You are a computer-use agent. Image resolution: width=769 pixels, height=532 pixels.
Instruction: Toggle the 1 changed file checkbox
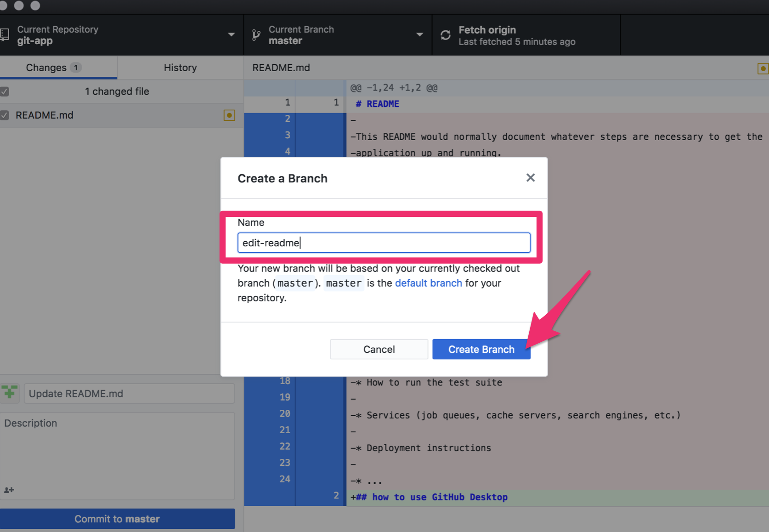tap(5, 91)
